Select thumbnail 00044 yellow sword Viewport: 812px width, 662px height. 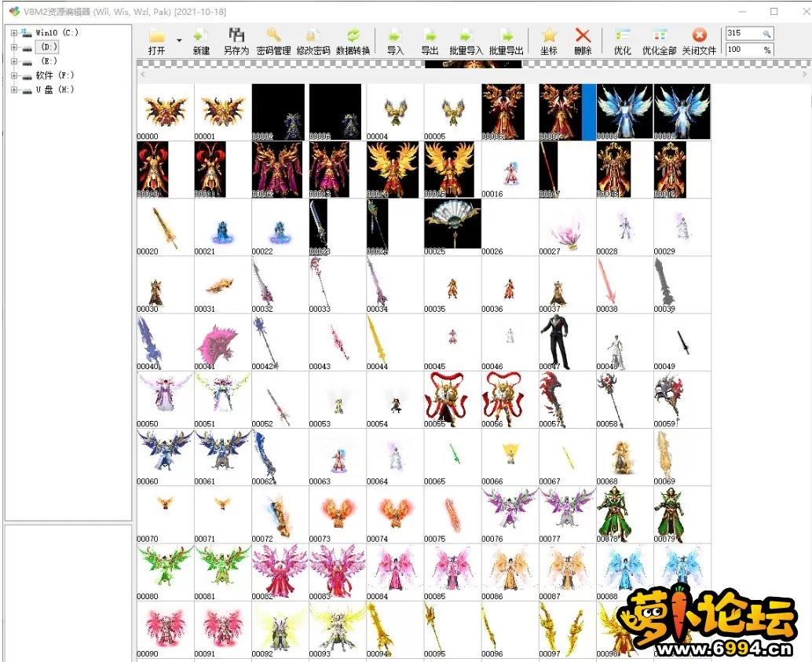[395, 342]
